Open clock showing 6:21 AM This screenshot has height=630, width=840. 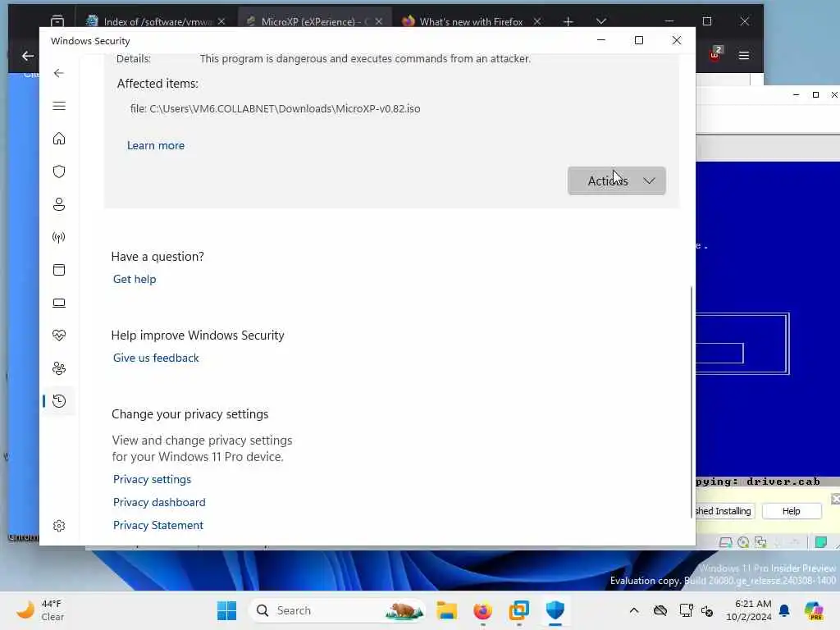[x=749, y=610]
